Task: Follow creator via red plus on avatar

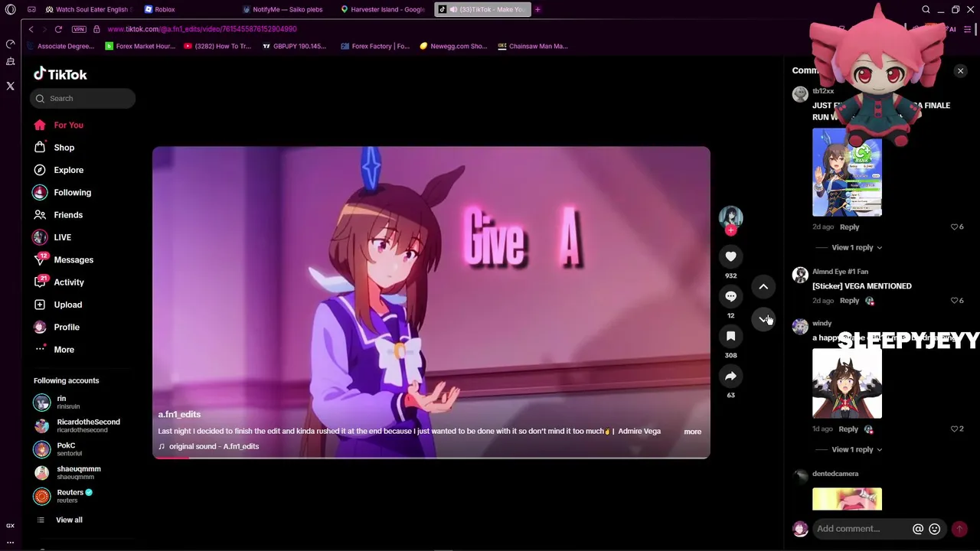Action: pos(730,230)
